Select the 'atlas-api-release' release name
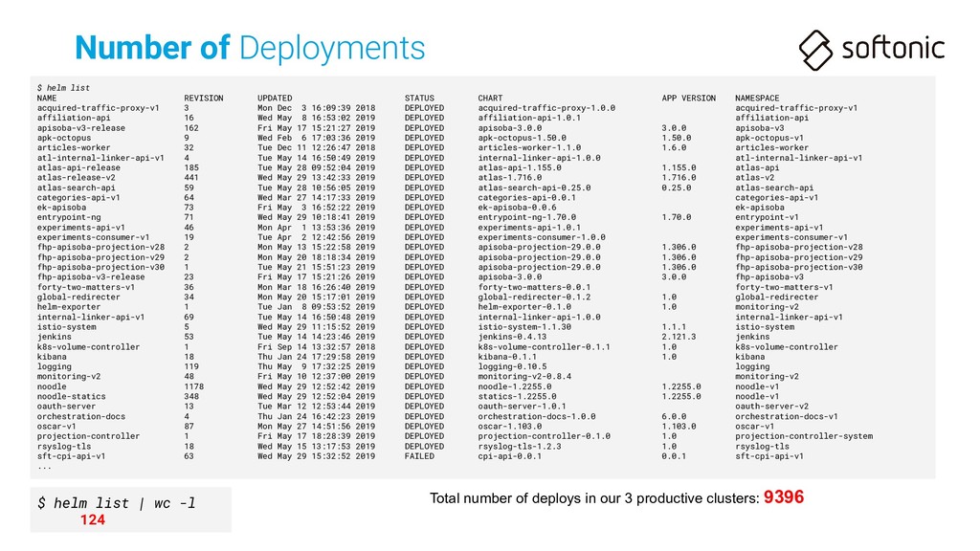Image resolution: width=980 pixels, height=551 pixels. coord(78,168)
